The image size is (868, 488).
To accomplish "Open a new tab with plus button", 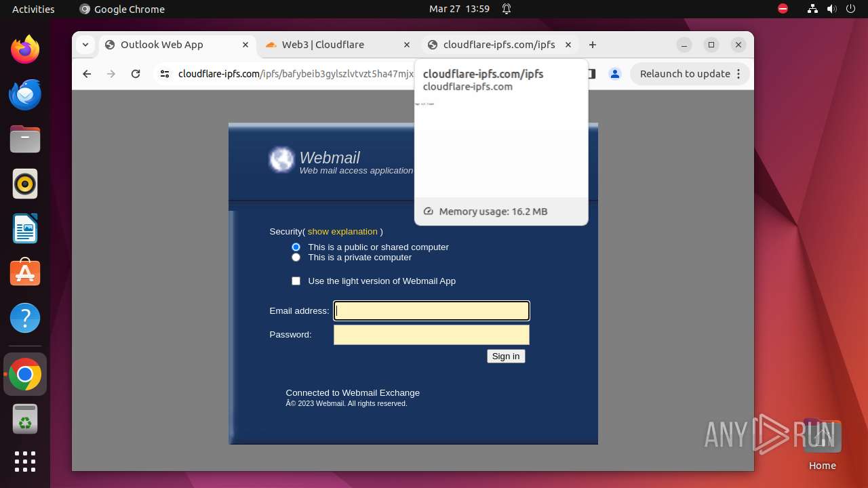I will tap(593, 45).
